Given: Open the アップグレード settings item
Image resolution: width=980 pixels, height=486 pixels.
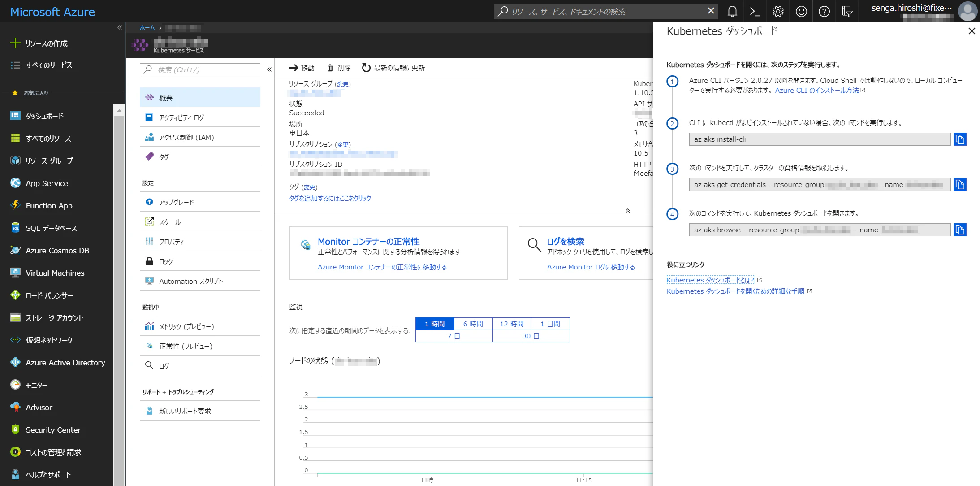Looking at the screenshot, I should [200, 202].
